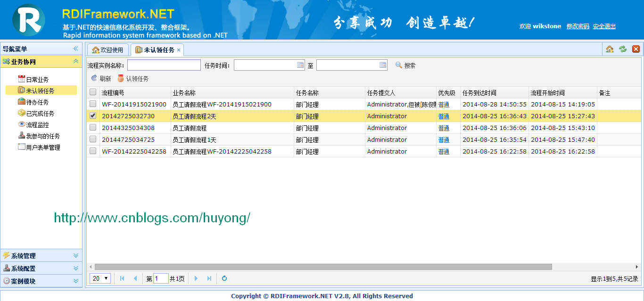Close the 未认领任务 tab

pyautogui.click(x=179, y=50)
